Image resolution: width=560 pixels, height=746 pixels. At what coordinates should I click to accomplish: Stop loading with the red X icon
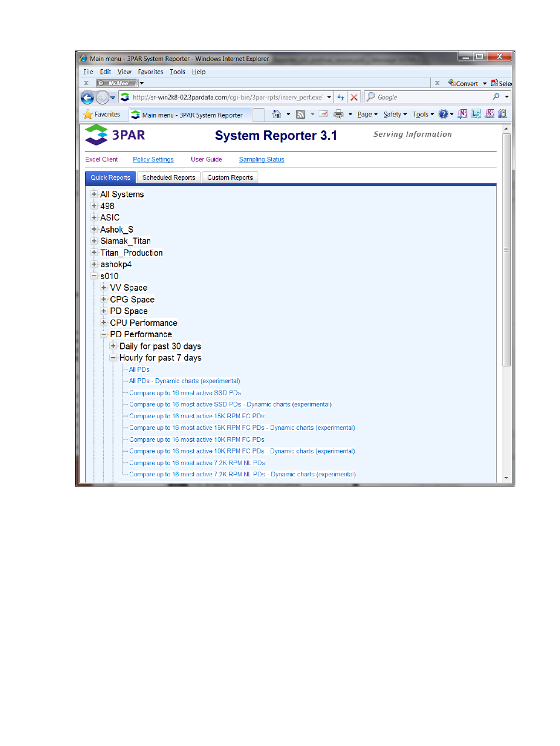tap(354, 98)
